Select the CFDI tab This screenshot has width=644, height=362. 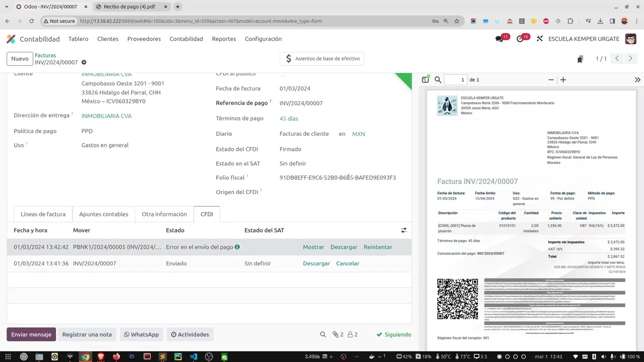[207, 214]
